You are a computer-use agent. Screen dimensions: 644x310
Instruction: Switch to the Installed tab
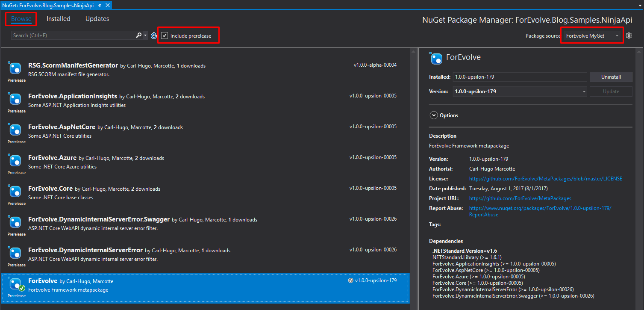[x=59, y=19]
